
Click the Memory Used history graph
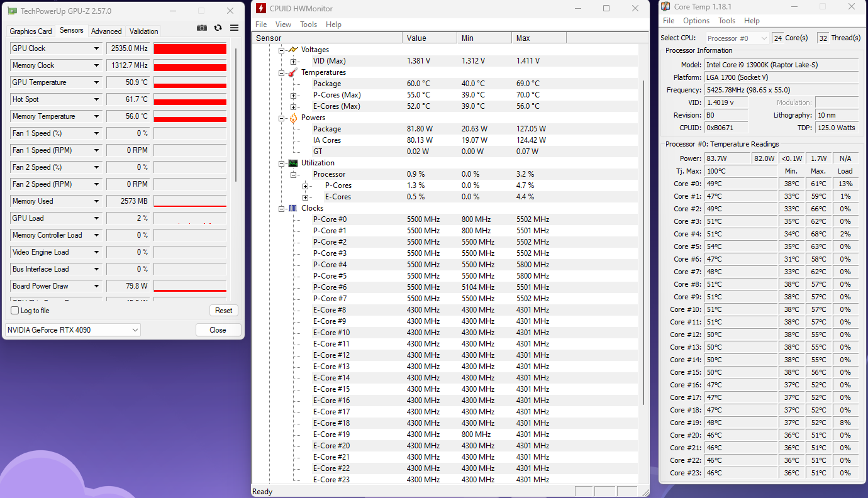tap(190, 201)
